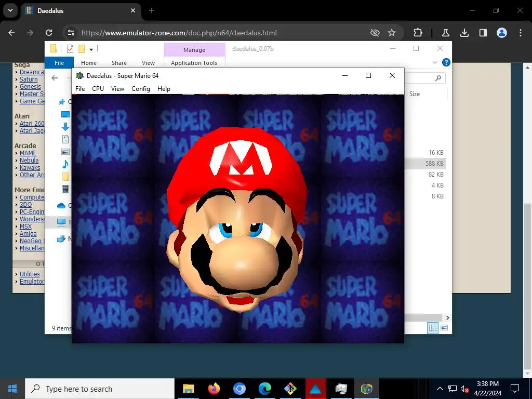
Task: Open Chrome profile avatar
Action: [501, 33]
